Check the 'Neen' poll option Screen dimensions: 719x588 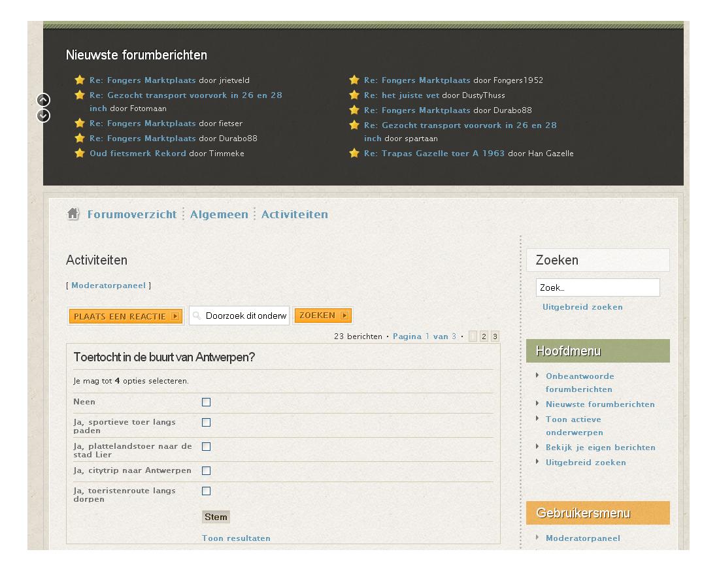[x=206, y=402]
